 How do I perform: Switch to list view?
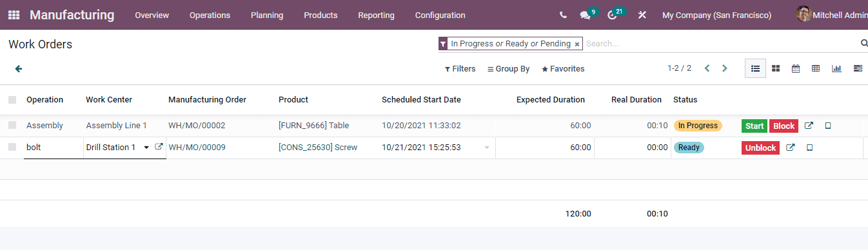(x=755, y=68)
